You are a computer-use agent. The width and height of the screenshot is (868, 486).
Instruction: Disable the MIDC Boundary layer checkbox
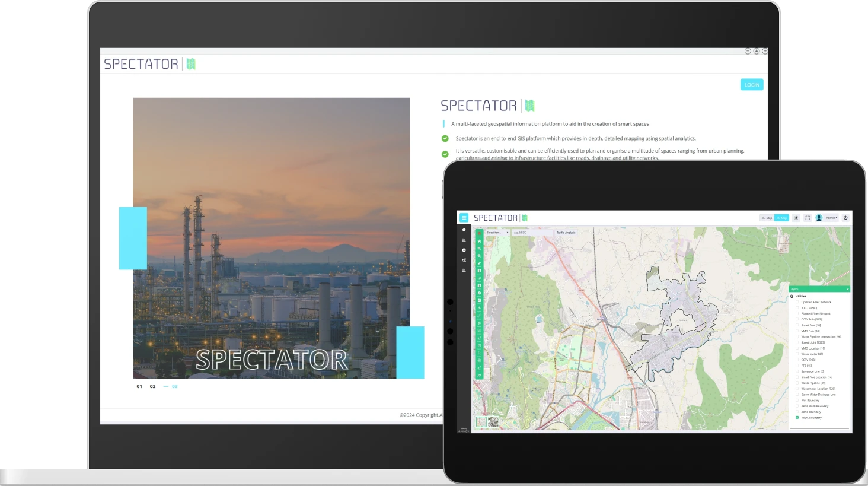(x=797, y=418)
